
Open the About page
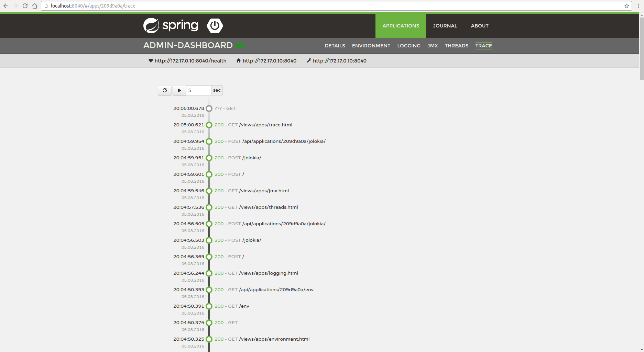(x=480, y=26)
